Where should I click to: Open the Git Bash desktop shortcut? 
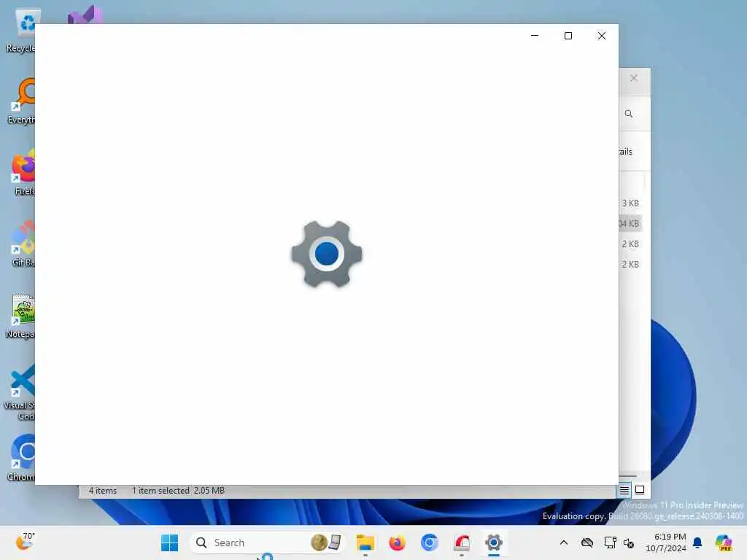[23, 244]
